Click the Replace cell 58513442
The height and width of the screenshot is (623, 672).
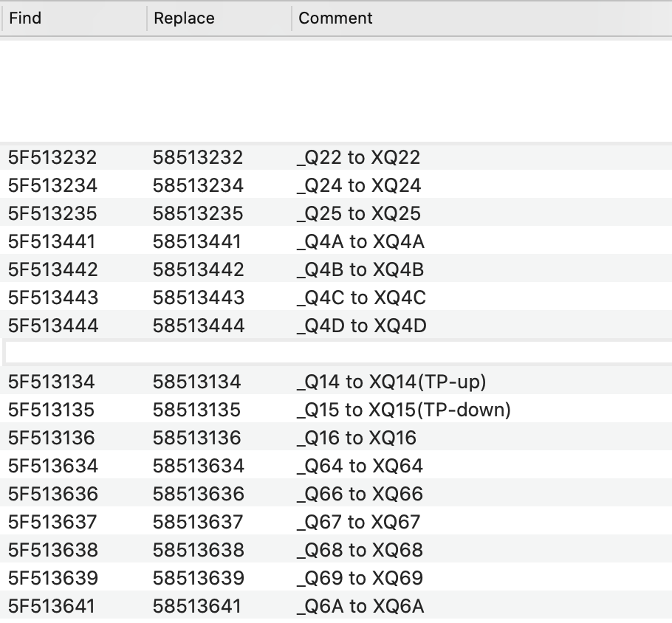(x=198, y=269)
